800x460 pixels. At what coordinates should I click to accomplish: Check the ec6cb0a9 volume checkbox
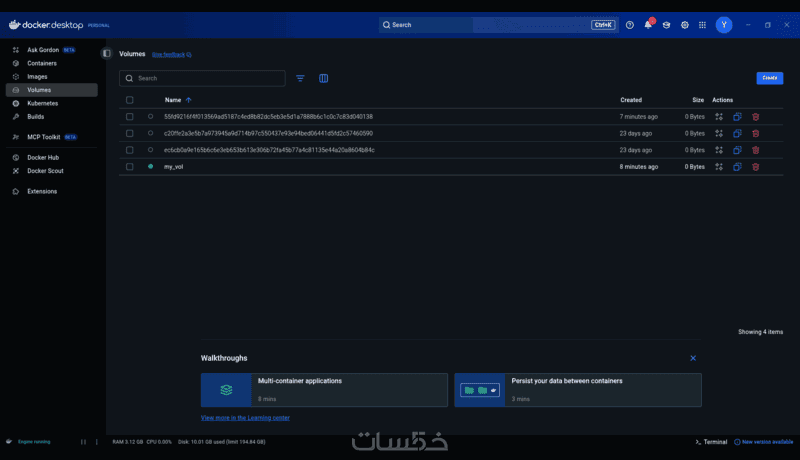[130, 150]
